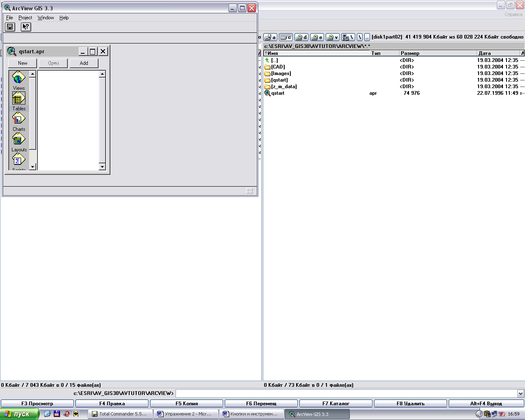The image size is (525, 420).
Task: Go to the root directory backslash button
Action: click(360, 37)
